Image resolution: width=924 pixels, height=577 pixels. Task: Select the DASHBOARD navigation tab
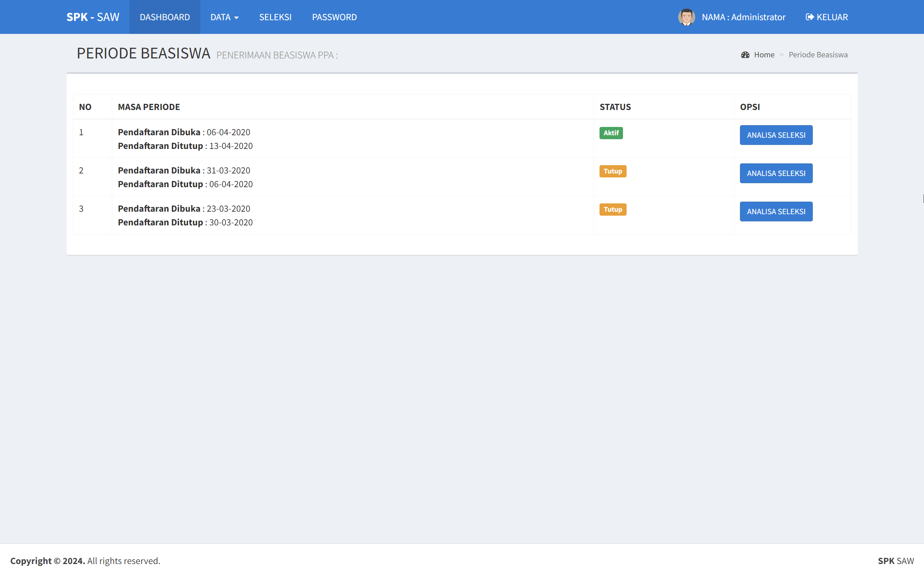click(x=165, y=17)
